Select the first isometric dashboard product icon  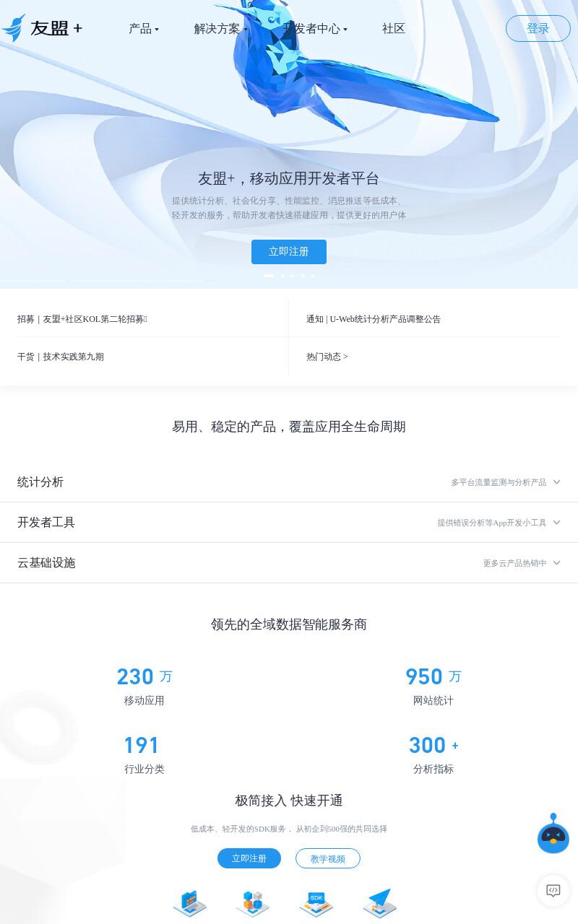(x=190, y=902)
